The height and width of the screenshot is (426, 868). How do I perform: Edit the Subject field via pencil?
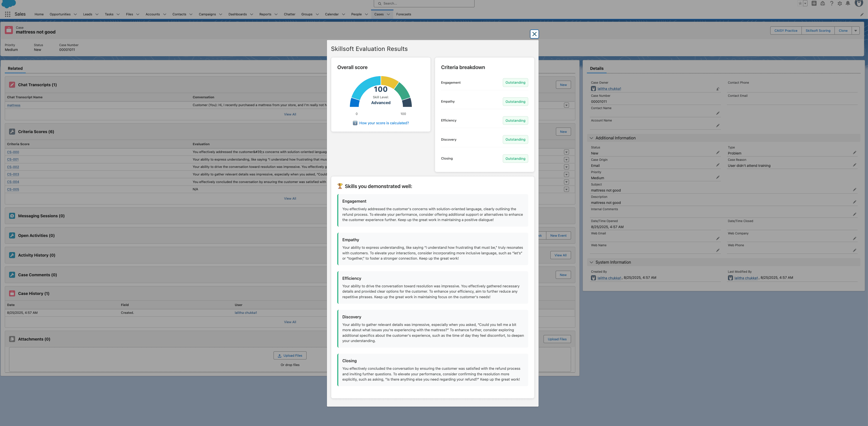854,190
